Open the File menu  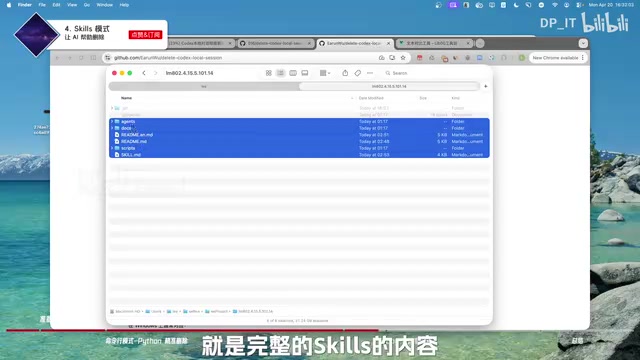point(42,5)
